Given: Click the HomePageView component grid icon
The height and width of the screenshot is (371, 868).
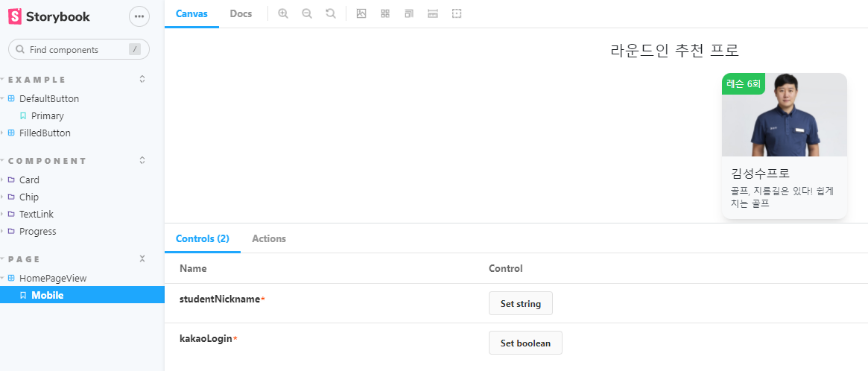Looking at the screenshot, I should pyautogui.click(x=11, y=278).
